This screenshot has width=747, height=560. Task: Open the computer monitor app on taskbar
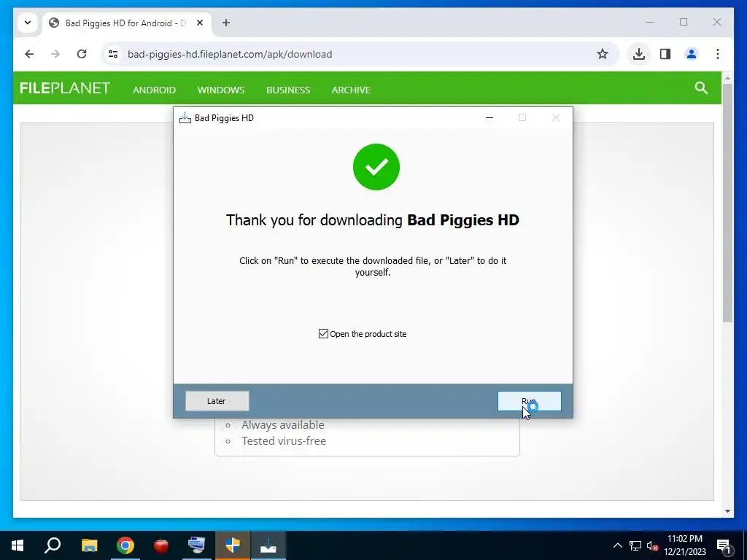(x=197, y=545)
